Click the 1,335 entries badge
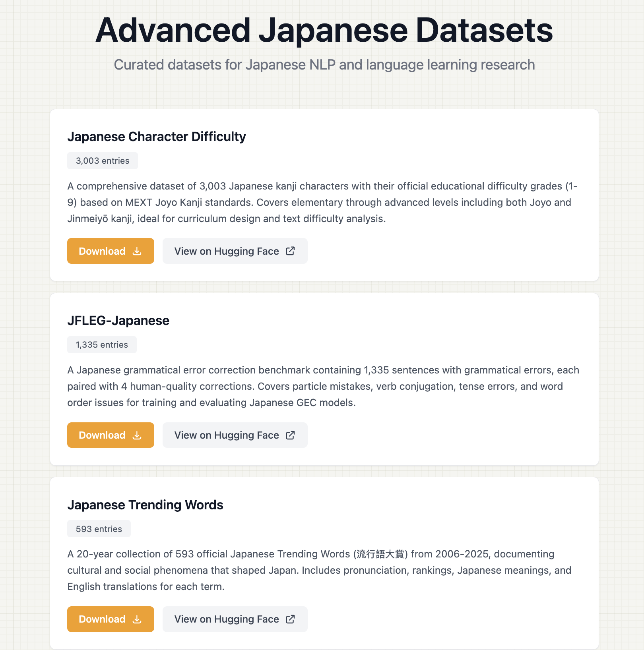 coord(102,344)
